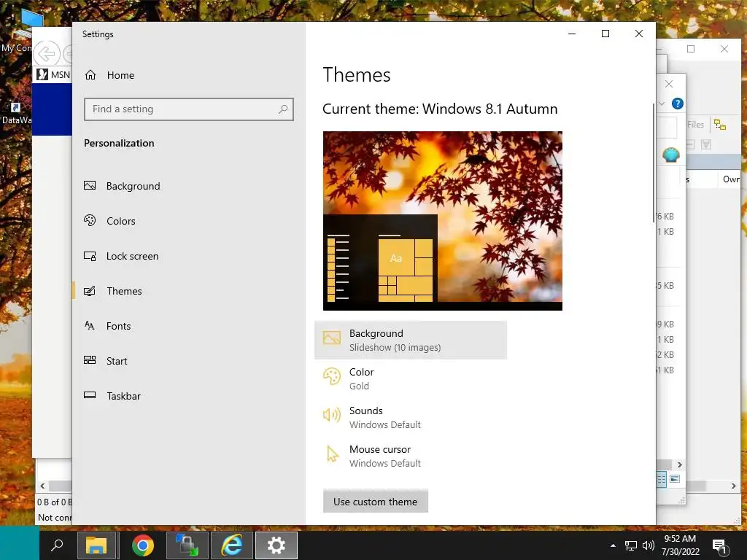Open the WinSCP lock icon on taskbar
The width and height of the screenshot is (747, 560).
[x=187, y=545]
